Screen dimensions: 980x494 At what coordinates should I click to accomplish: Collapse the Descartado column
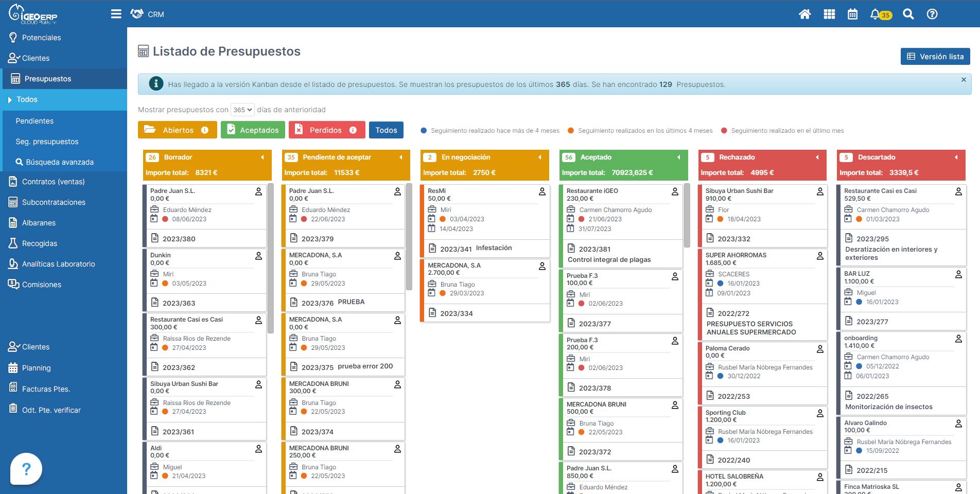click(x=956, y=157)
